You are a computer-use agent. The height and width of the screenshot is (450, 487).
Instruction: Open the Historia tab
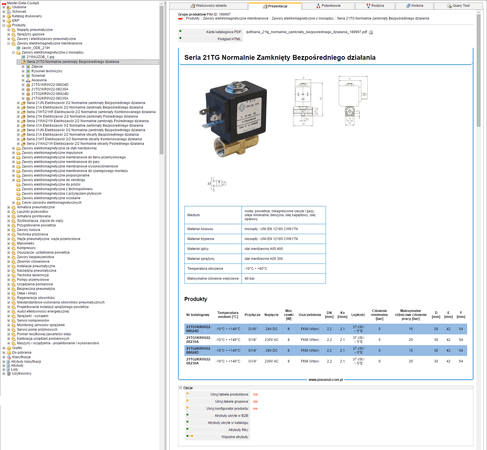(414, 6)
